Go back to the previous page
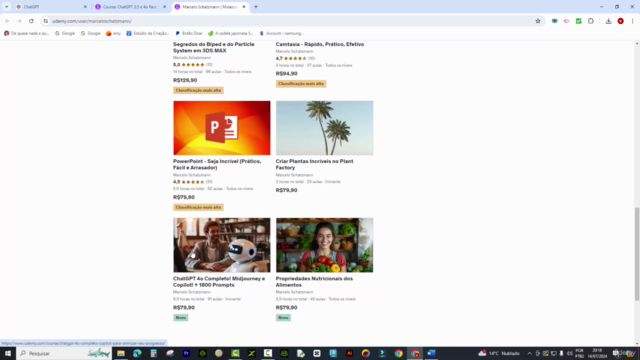Image resolution: width=640 pixels, height=360 pixels. tap(7, 21)
